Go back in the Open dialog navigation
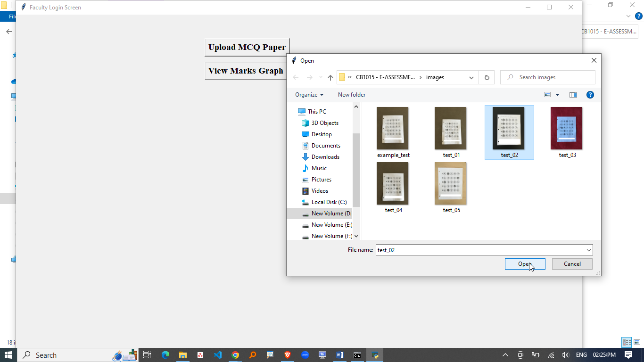 coord(296,77)
